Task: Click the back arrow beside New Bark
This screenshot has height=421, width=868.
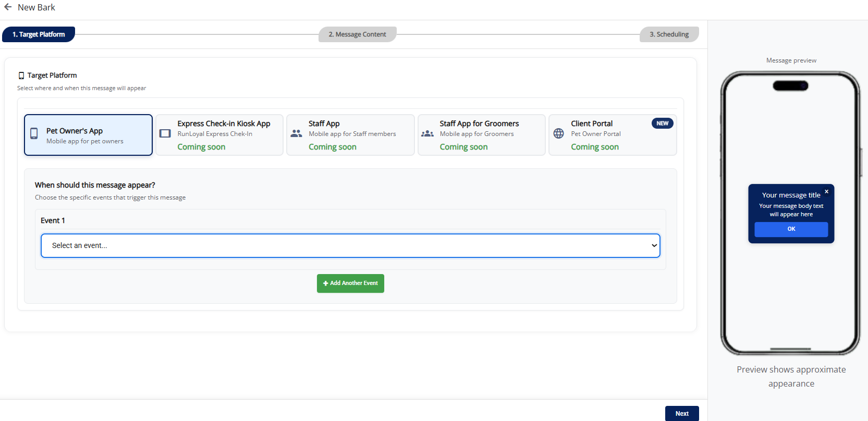Action: pos(8,7)
